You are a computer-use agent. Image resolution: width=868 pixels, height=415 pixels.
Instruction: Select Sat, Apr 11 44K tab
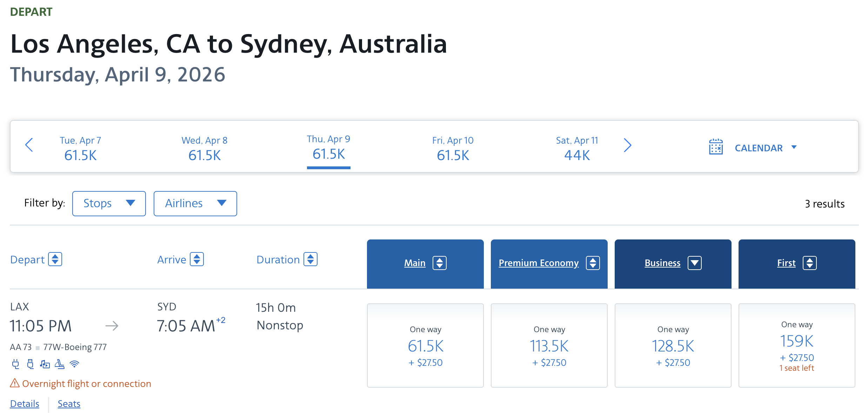click(x=577, y=149)
